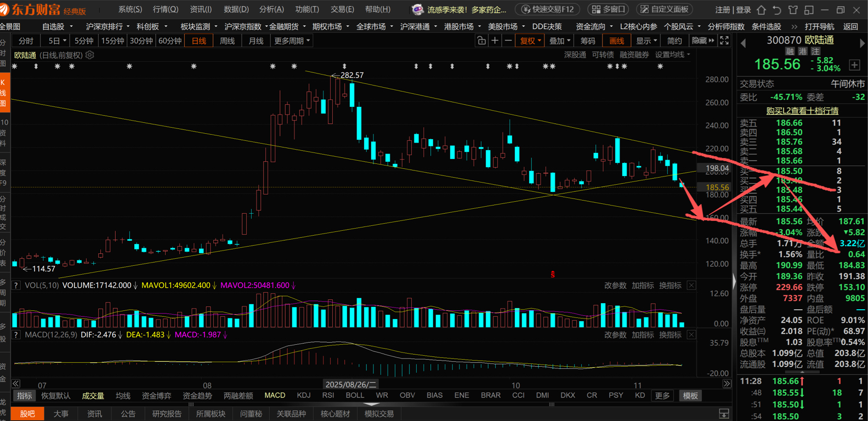Screen dimensions: 868x421
Task: Toggle 融资融券 overlay
Action: point(634,55)
